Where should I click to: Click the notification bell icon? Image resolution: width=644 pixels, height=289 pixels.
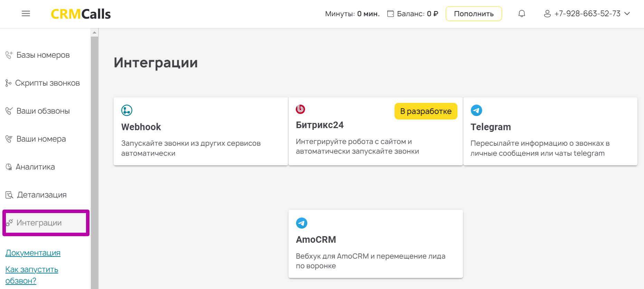(x=522, y=14)
